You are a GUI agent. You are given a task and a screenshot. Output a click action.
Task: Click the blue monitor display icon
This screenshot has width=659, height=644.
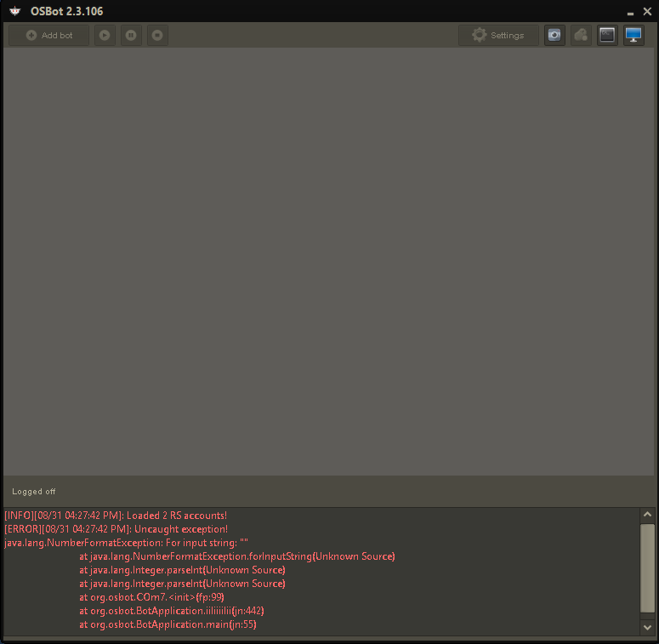[x=633, y=36]
